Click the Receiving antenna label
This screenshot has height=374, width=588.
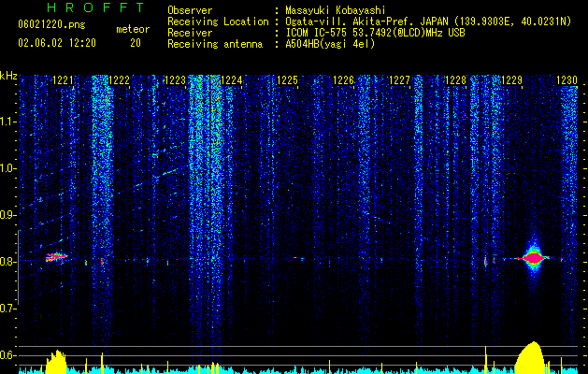click(x=215, y=44)
